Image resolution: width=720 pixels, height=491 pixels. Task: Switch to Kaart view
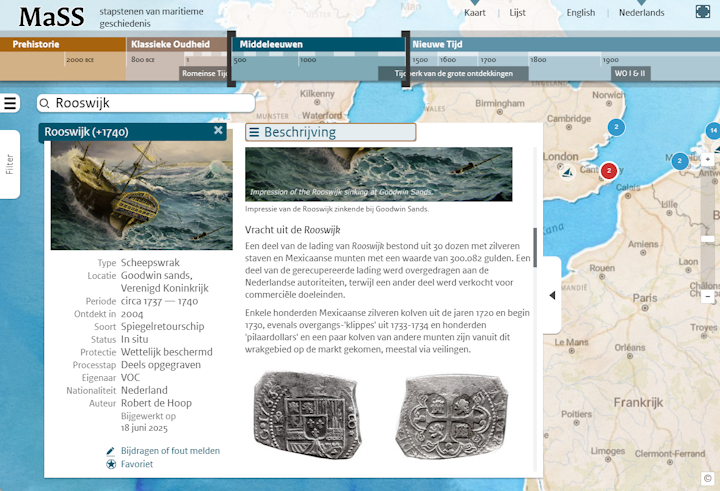(474, 13)
